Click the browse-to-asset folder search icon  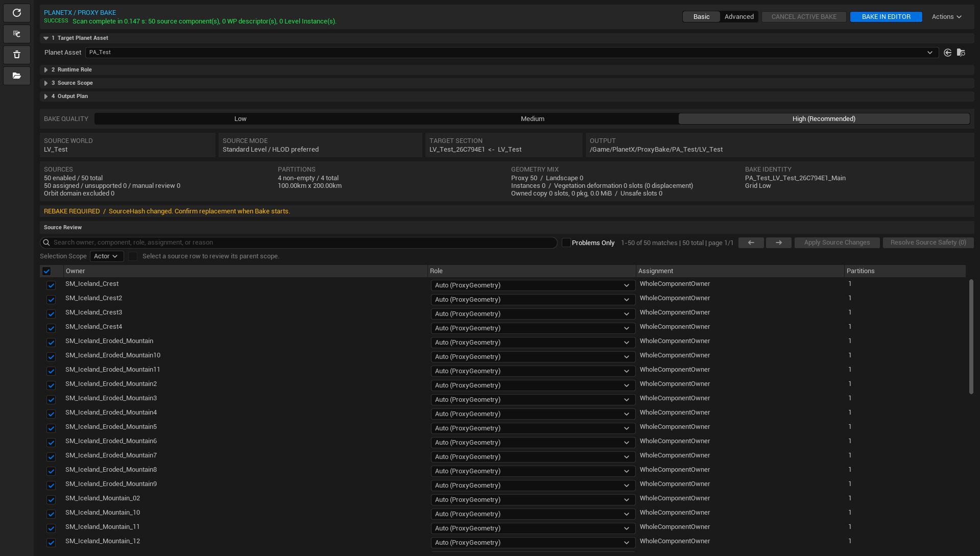click(x=961, y=53)
